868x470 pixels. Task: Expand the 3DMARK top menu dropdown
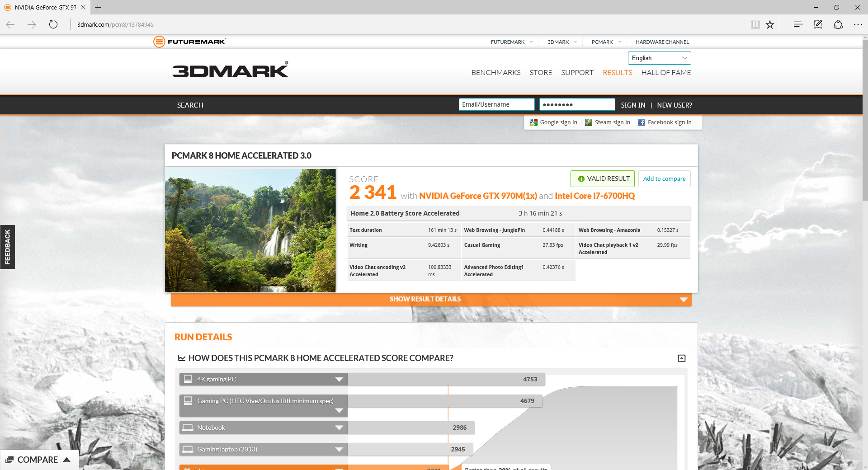click(x=576, y=42)
